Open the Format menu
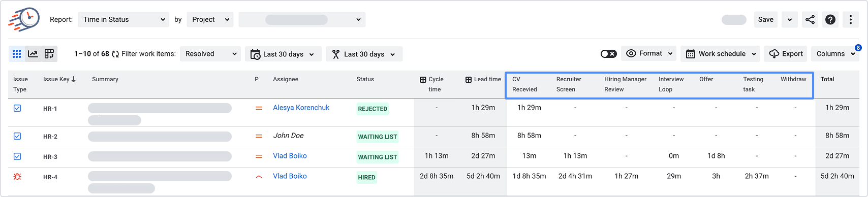Viewport: 868px width, 197px height. pos(649,53)
